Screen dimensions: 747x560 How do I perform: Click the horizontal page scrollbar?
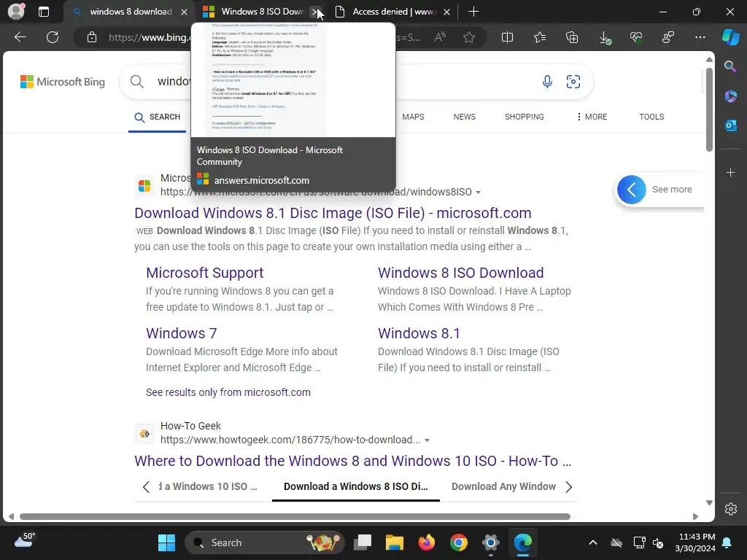pos(295,517)
